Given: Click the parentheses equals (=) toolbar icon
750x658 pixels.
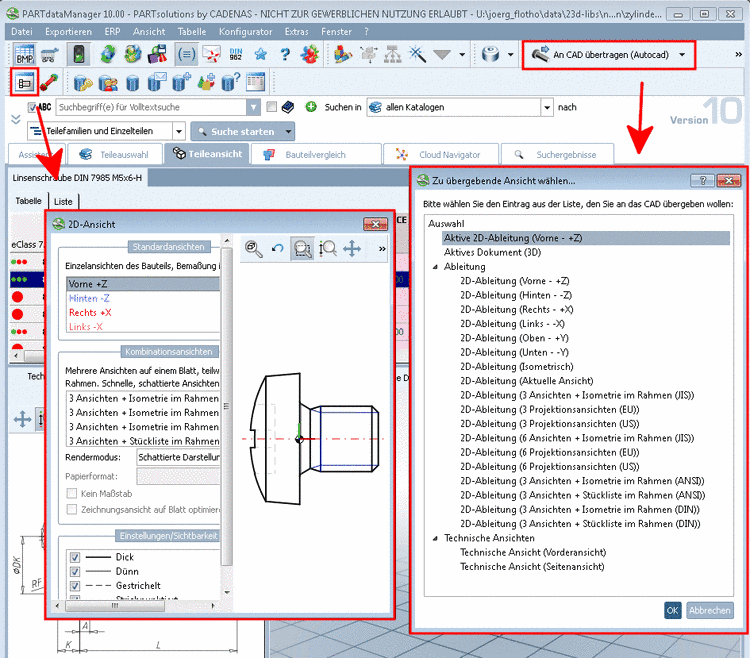Looking at the screenshot, I should pos(186,54).
